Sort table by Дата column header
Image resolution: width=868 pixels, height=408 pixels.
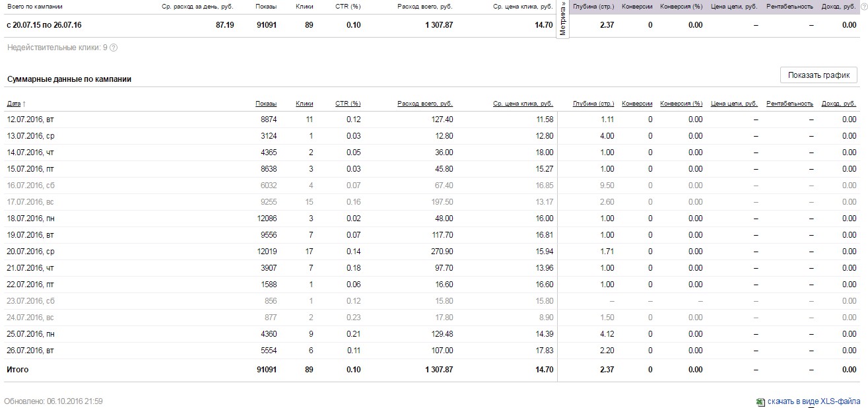(14, 104)
